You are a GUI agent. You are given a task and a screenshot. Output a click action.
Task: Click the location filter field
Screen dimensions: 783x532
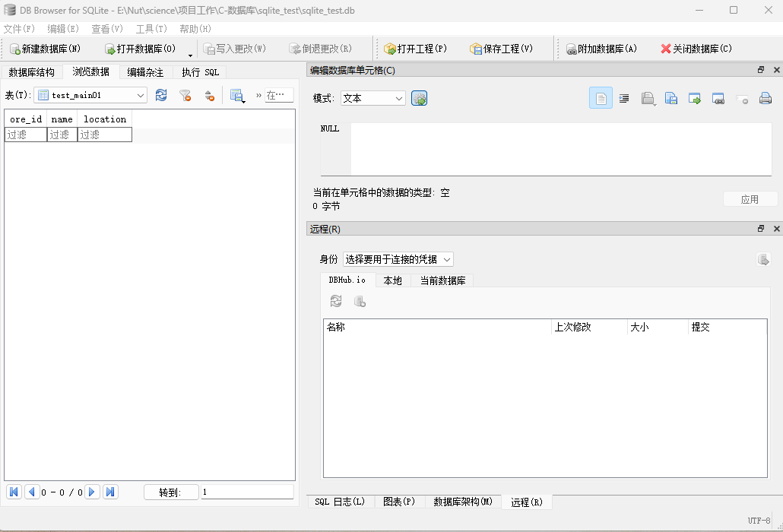point(105,135)
